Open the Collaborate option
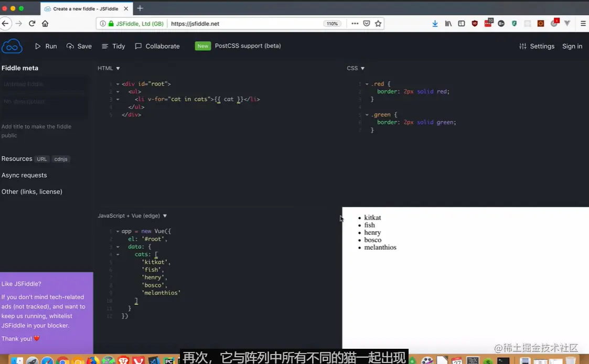This screenshot has height=364, width=589. (x=157, y=46)
